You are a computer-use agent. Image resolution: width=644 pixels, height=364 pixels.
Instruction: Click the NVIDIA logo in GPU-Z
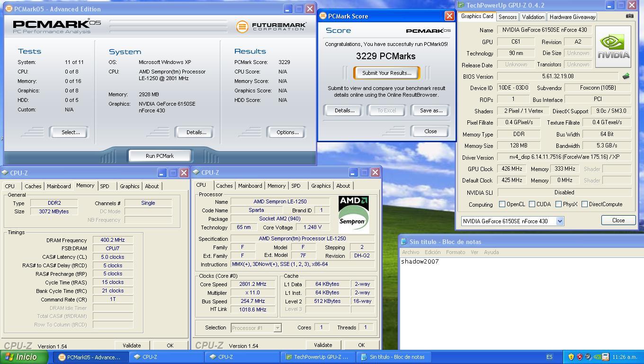click(x=613, y=46)
